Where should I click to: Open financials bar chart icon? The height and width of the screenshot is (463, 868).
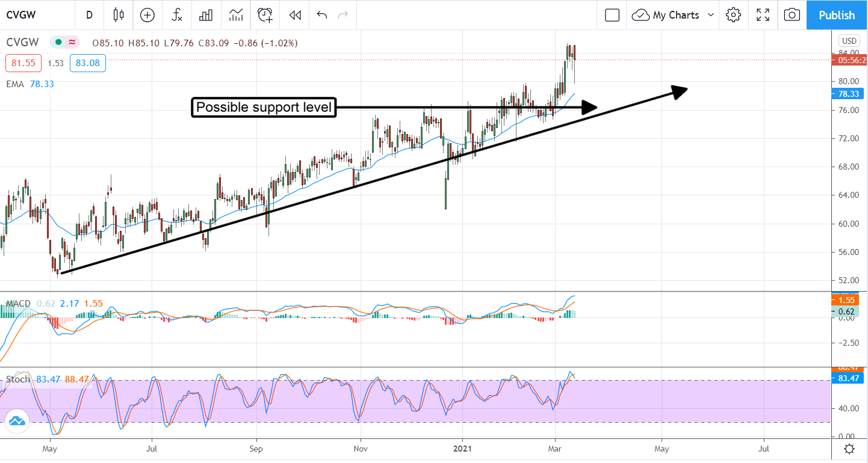click(206, 15)
